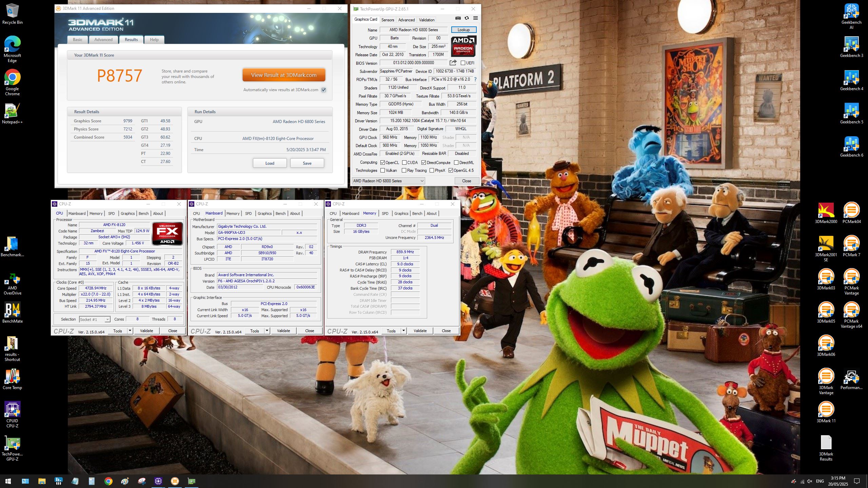Toggle the UEFI checkbox in GPU-Z
This screenshot has width=868, height=488.
click(x=463, y=63)
